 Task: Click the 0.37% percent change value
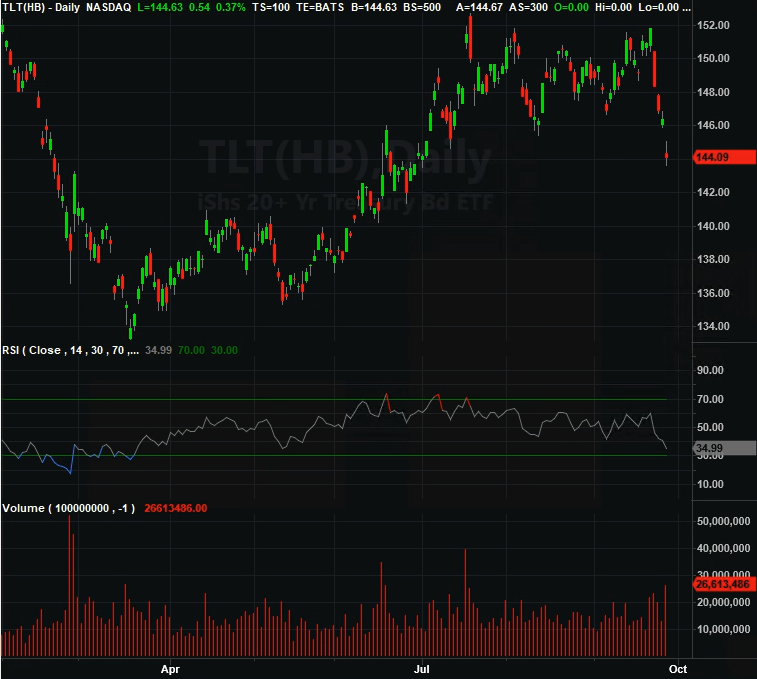[230, 7]
